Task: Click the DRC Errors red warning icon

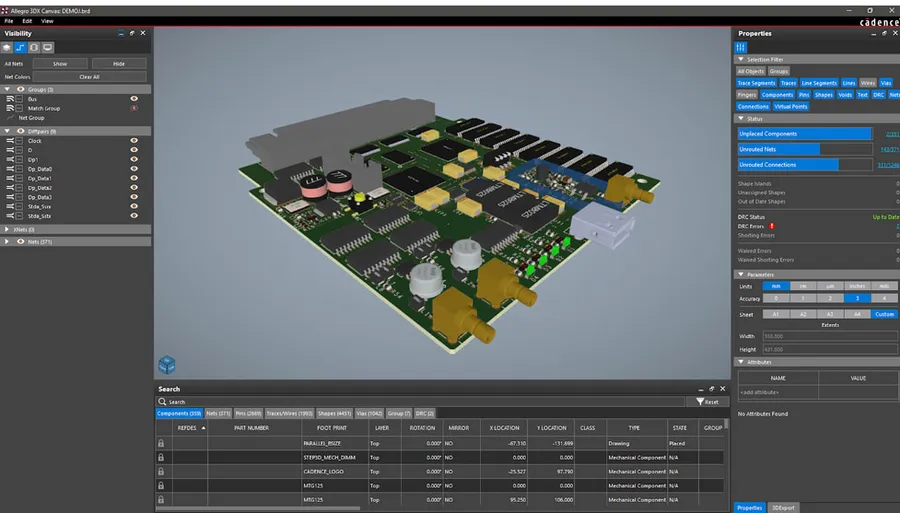Action: 772,226
